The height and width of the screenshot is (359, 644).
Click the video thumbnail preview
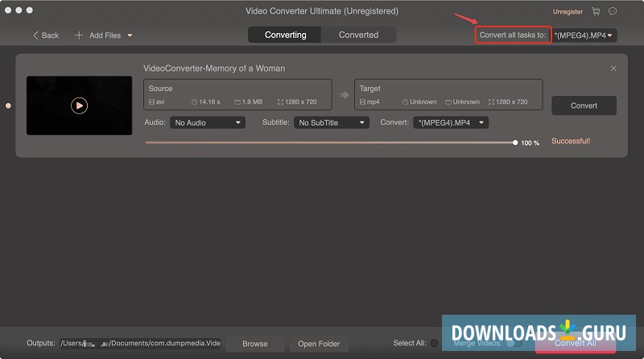pyautogui.click(x=79, y=105)
